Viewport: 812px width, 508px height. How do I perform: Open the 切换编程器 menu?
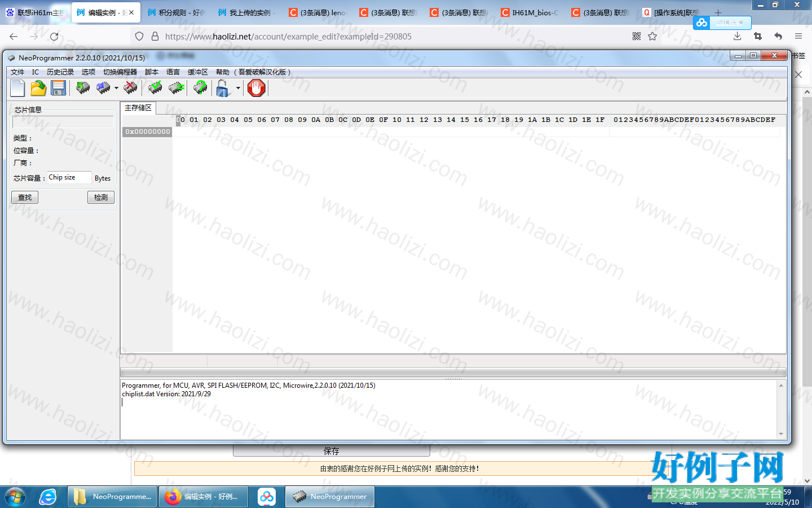(x=120, y=72)
